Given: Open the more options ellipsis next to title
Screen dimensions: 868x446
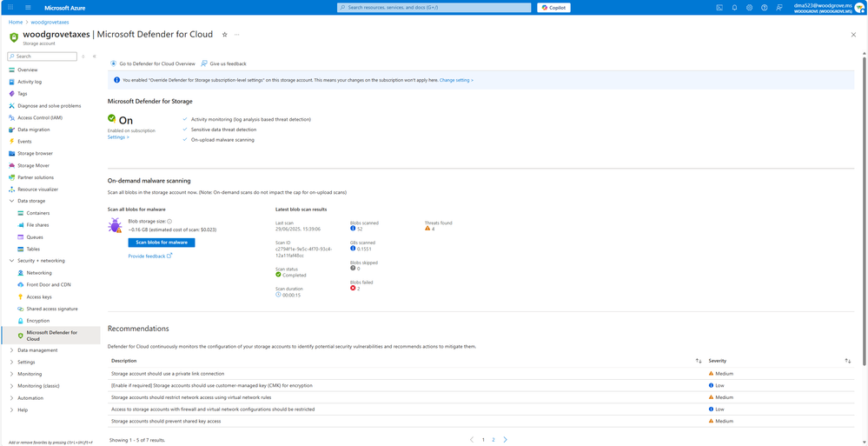Looking at the screenshot, I should pyautogui.click(x=237, y=35).
